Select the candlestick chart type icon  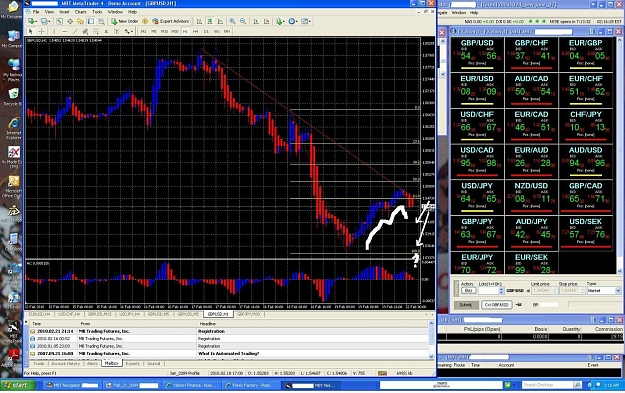click(210, 21)
